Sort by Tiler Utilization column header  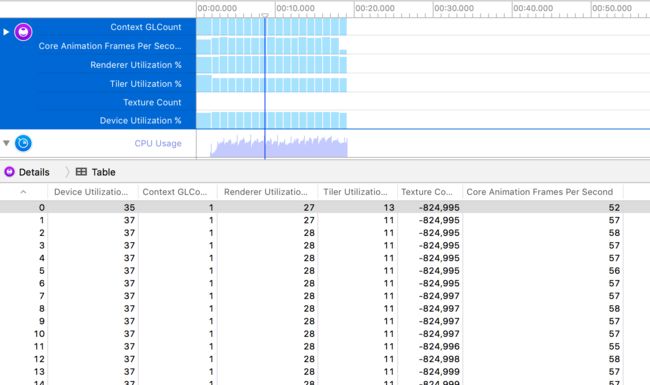[x=355, y=192]
